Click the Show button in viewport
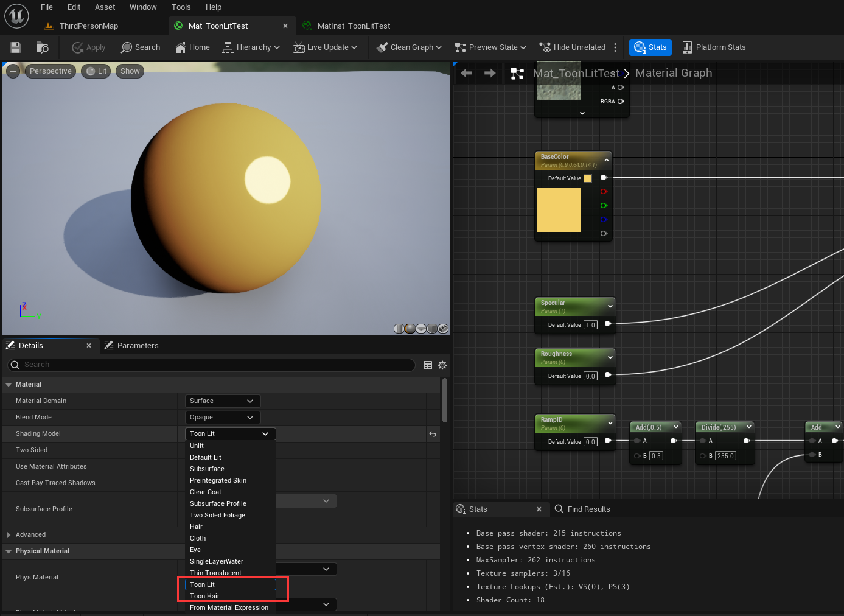Screen dimensions: 844x616 (130, 71)
